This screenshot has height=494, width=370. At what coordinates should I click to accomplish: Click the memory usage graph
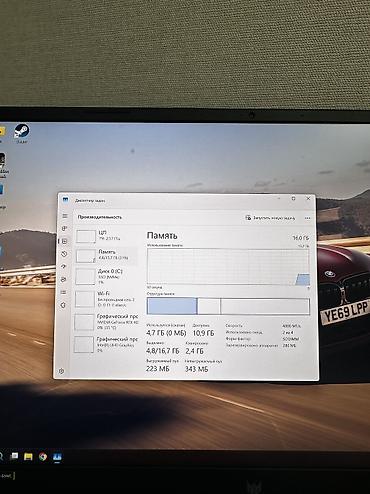(228, 267)
